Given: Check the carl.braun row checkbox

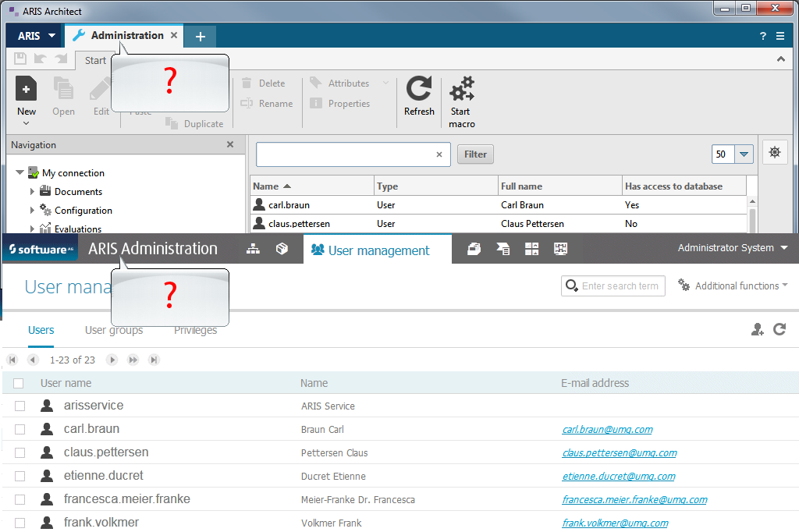Looking at the screenshot, I should point(20,429).
